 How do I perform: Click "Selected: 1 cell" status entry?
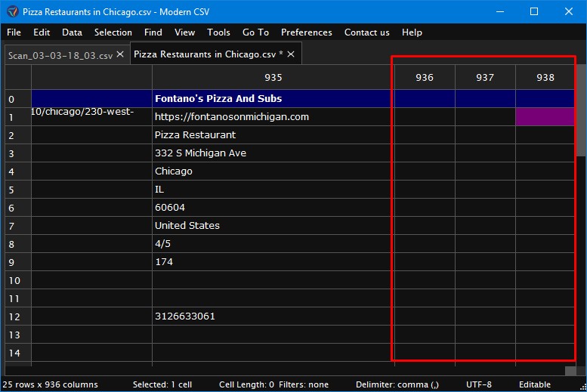tap(162, 384)
